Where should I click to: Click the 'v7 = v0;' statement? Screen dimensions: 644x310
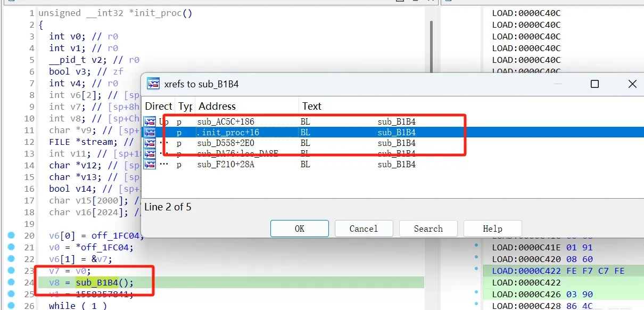(x=70, y=271)
